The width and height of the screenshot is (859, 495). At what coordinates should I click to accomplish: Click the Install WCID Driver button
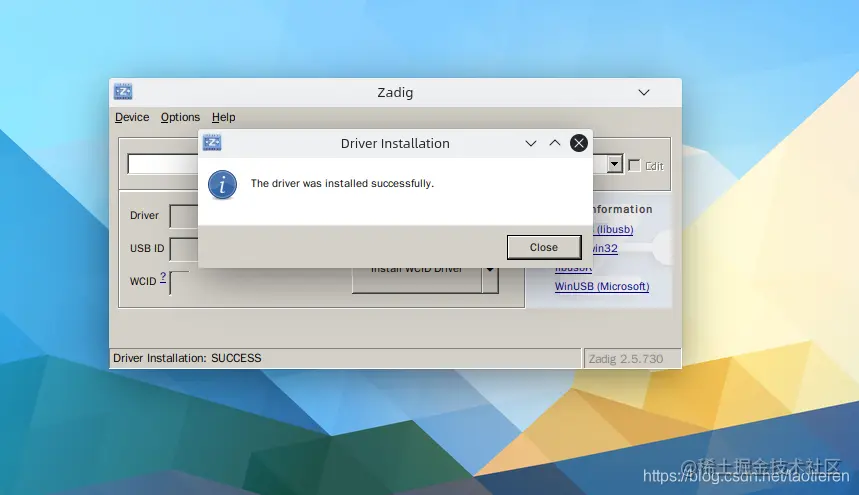(417, 280)
